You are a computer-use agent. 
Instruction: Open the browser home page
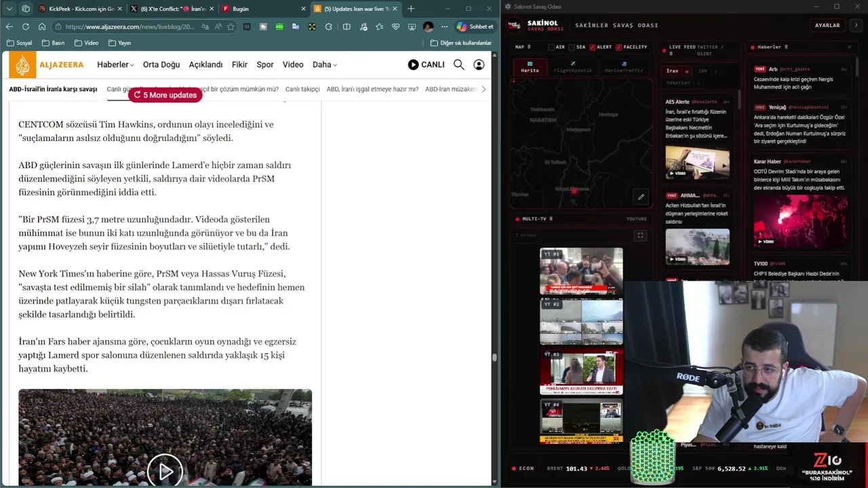tap(42, 26)
